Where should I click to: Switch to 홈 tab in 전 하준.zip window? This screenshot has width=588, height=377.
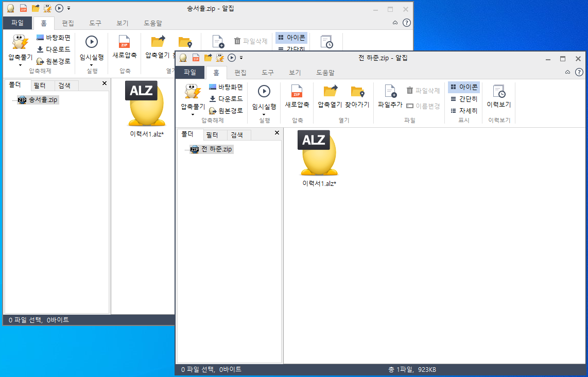point(216,73)
